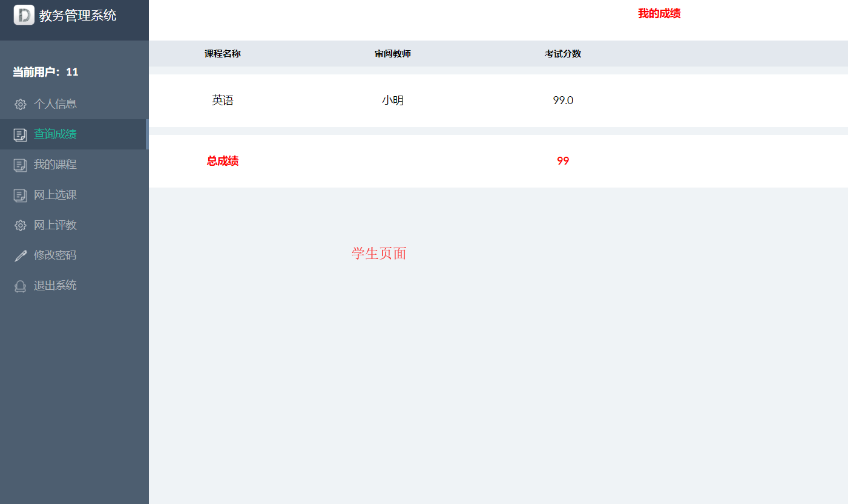Viewport: 848px width, 504px height.
Task: Click the note icon beside 网上选课
Action: (21, 195)
